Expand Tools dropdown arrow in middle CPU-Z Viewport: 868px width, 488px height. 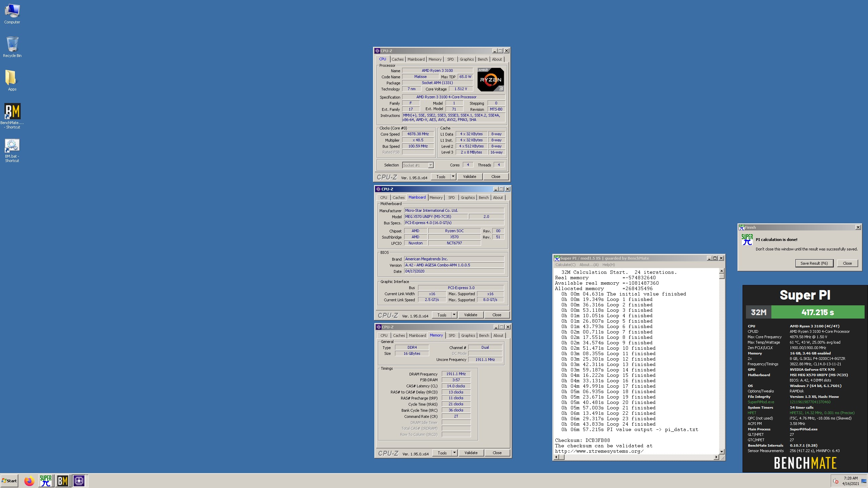coord(454,315)
